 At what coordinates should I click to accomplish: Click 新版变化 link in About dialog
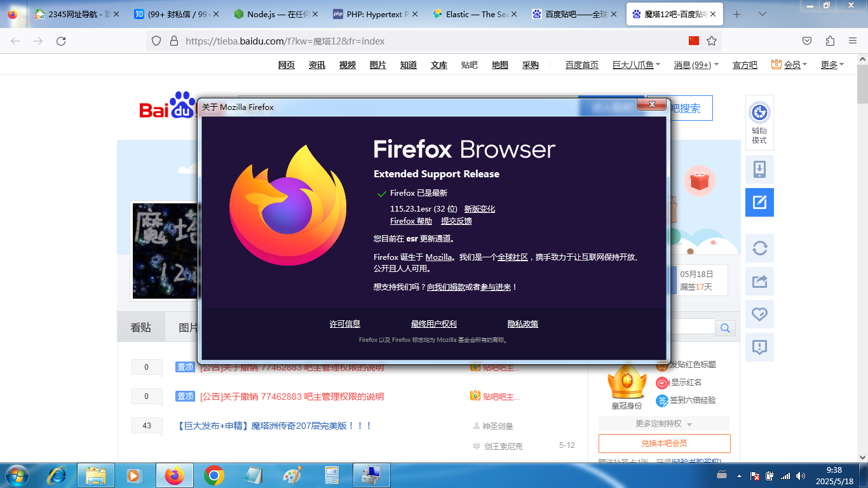coord(479,209)
